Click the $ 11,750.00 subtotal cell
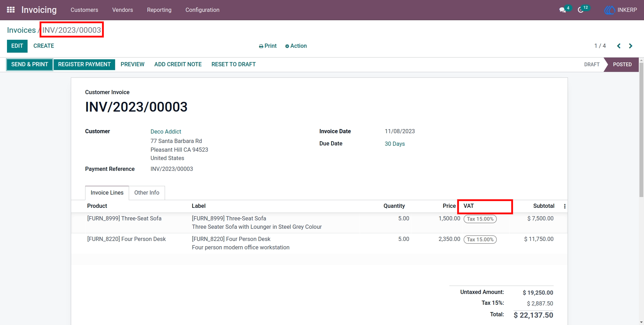The height and width of the screenshot is (325, 644). [539, 239]
